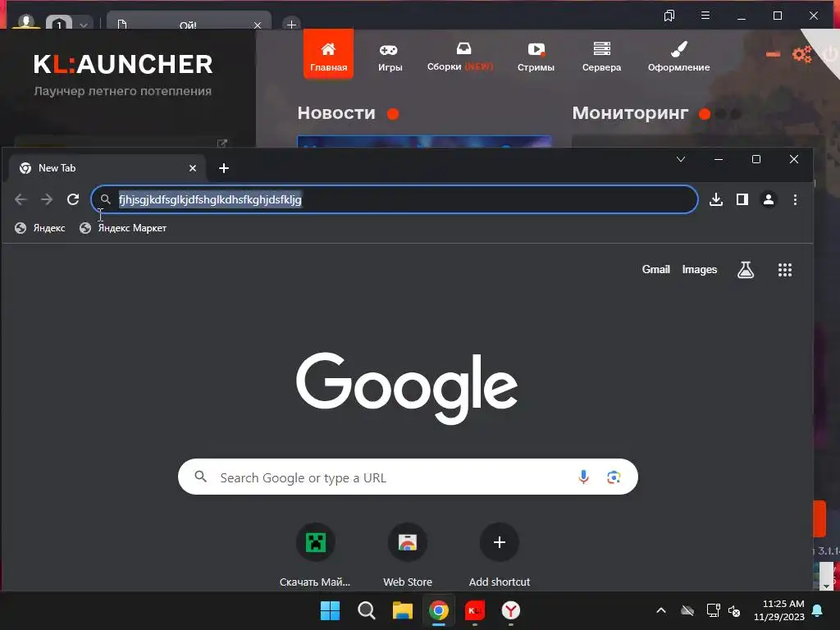Image resolution: width=840 pixels, height=630 pixels.
Task: Open the Windows Start menu
Action: click(x=330, y=610)
